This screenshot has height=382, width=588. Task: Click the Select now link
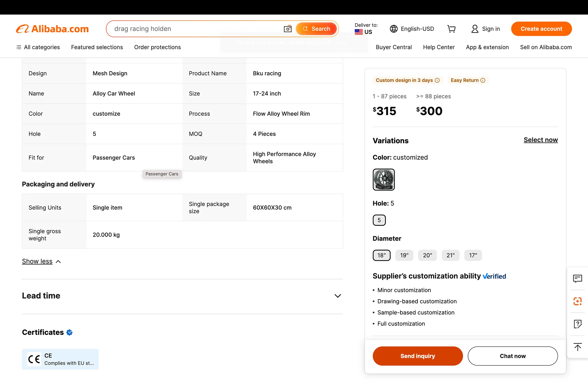[x=541, y=140]
